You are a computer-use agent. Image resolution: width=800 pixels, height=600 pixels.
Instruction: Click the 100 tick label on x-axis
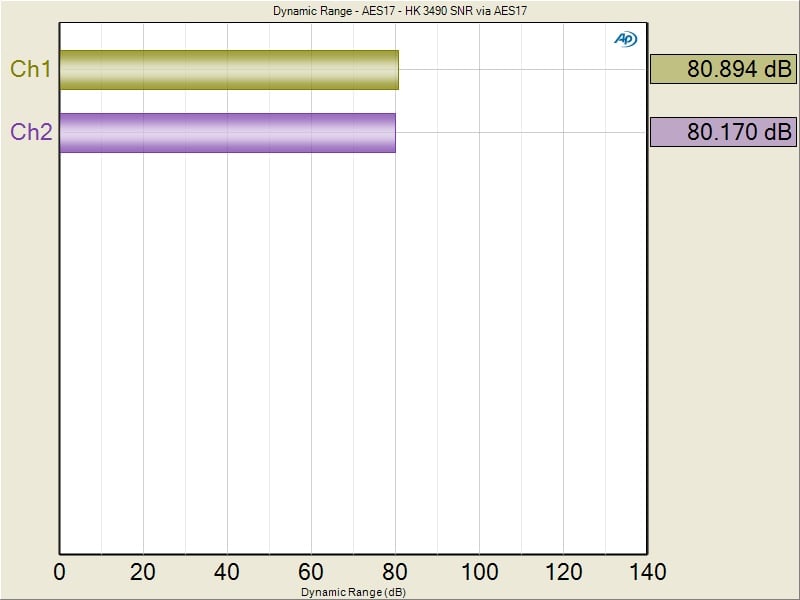click(480, 572)
